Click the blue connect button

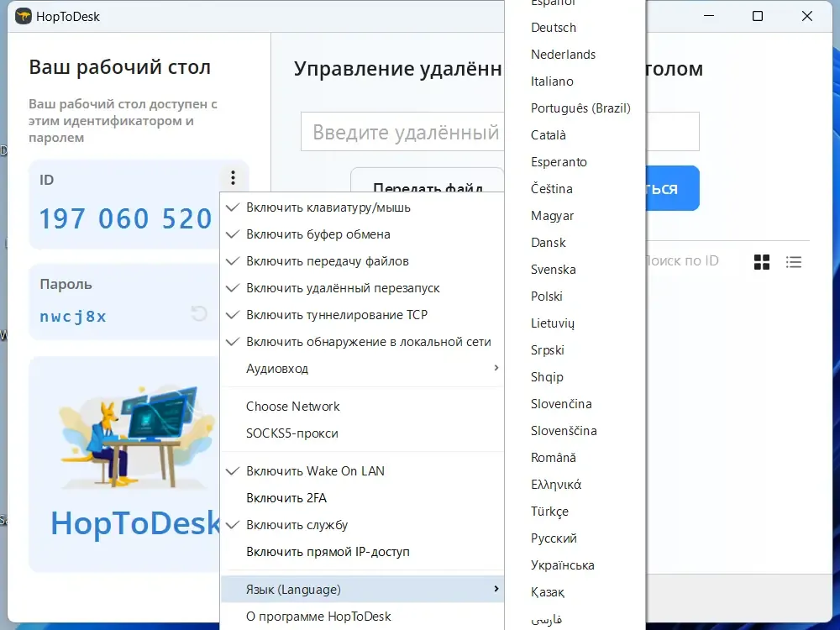pyautogui.click(x=672, y=188)
